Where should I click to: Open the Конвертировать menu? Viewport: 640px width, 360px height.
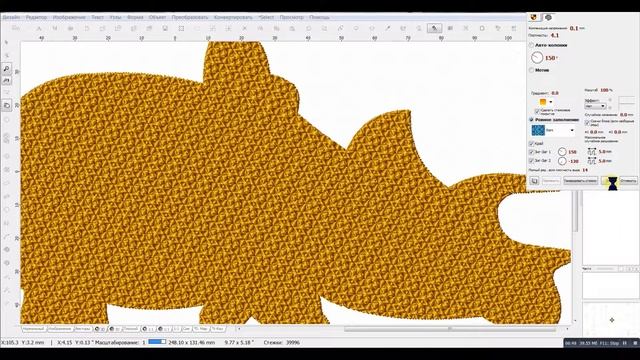[233, 17]
